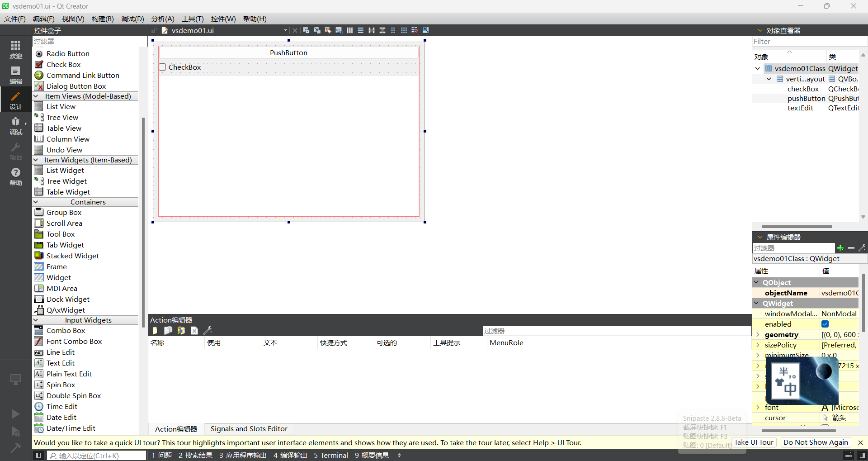Expand geometry property row
Viewport: 868px width, 461px height.
pyautogui.click(x=758, y=334)
